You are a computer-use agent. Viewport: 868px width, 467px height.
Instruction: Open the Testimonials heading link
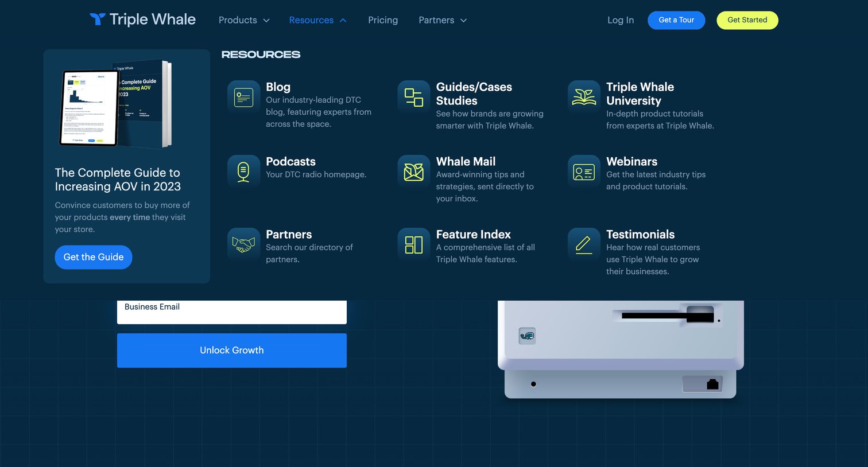tap(640, 234)
